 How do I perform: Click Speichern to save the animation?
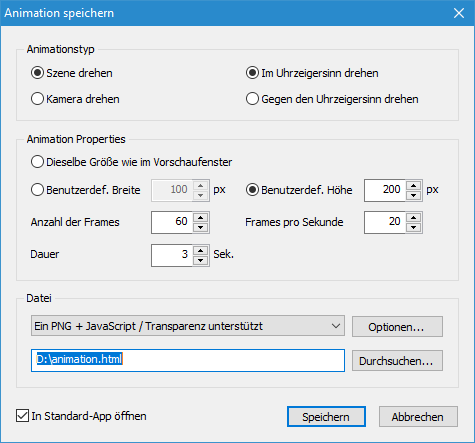(326, 417)
